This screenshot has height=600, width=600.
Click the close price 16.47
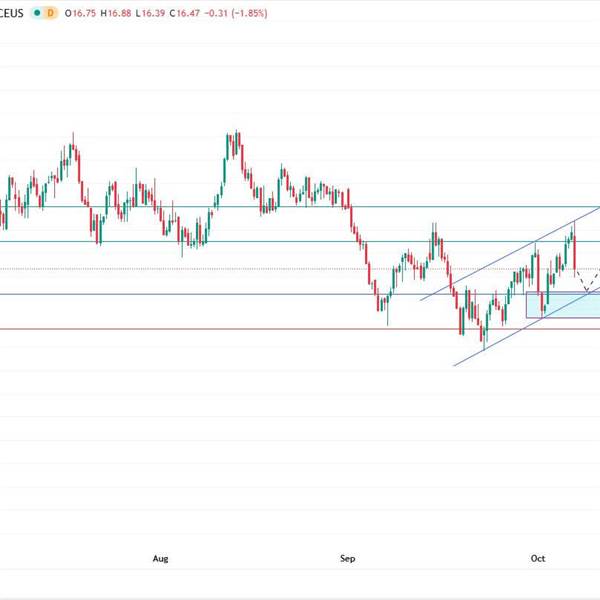[188, 13]
